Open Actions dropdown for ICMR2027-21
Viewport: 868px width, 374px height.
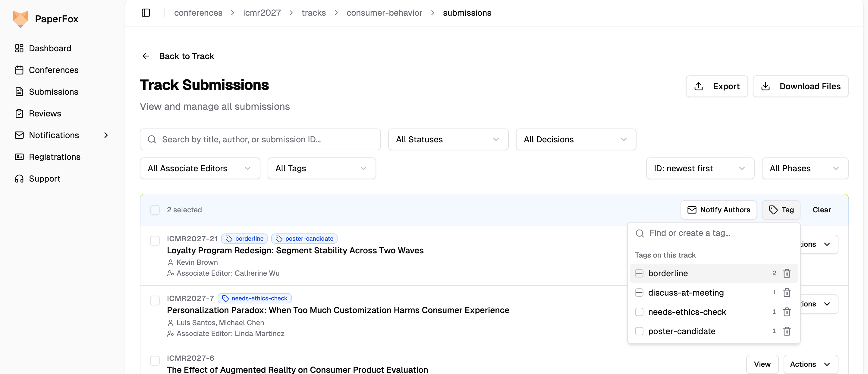pos(819,244)
